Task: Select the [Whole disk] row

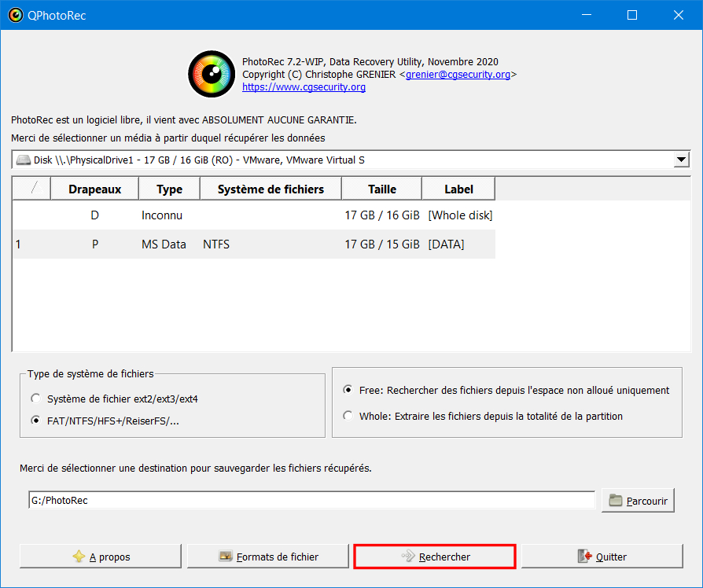Action: [254, 215]
